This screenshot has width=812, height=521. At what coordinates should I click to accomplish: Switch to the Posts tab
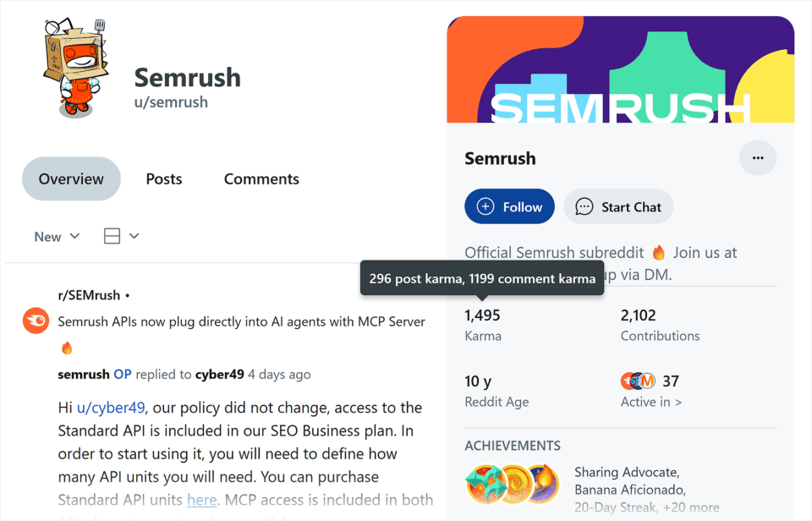tap(164, 178)
